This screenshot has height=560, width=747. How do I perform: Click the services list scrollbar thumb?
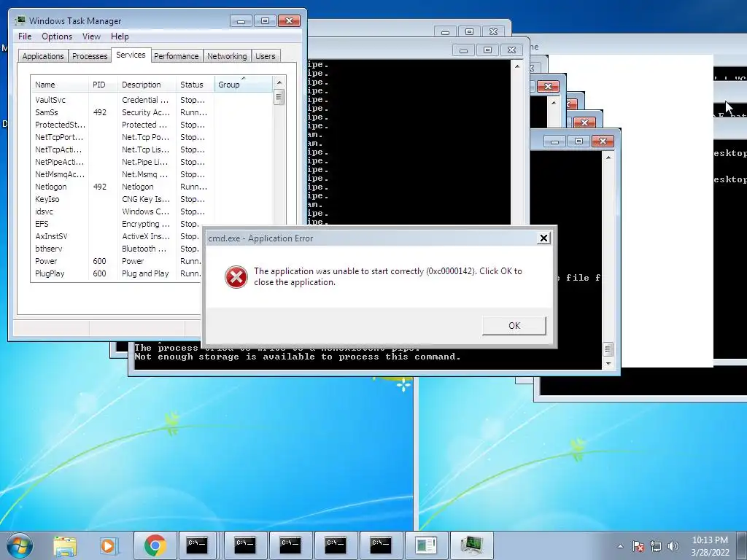279,98
